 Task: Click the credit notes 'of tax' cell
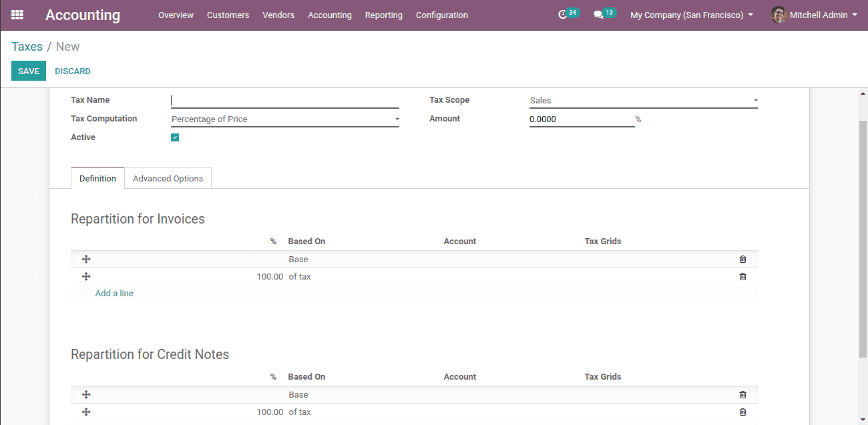[x=300, y=412]
